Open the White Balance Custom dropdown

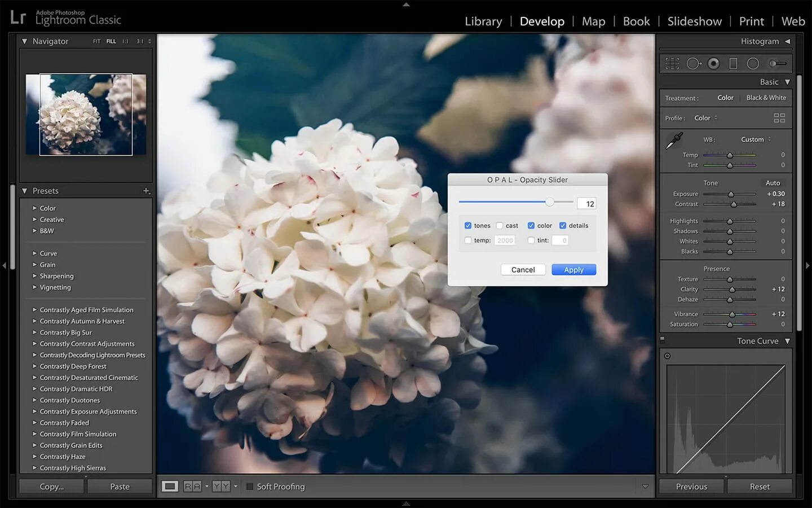click(754, 139)
